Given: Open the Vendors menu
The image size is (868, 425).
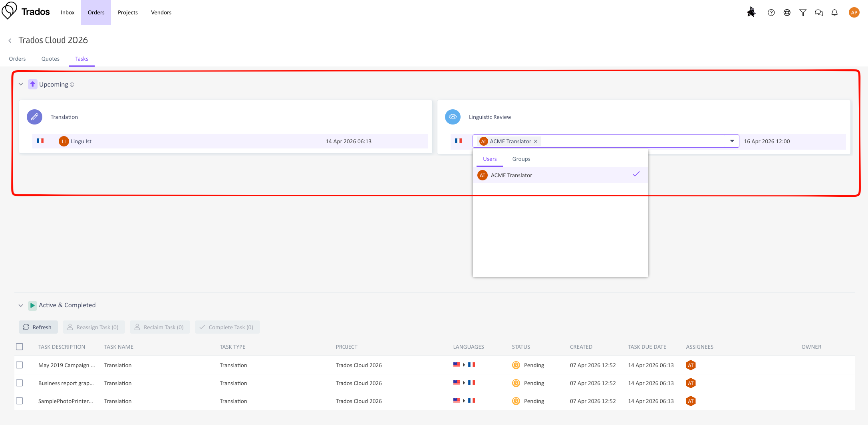Looking at the screenshot, I should [x=161, y=12].
